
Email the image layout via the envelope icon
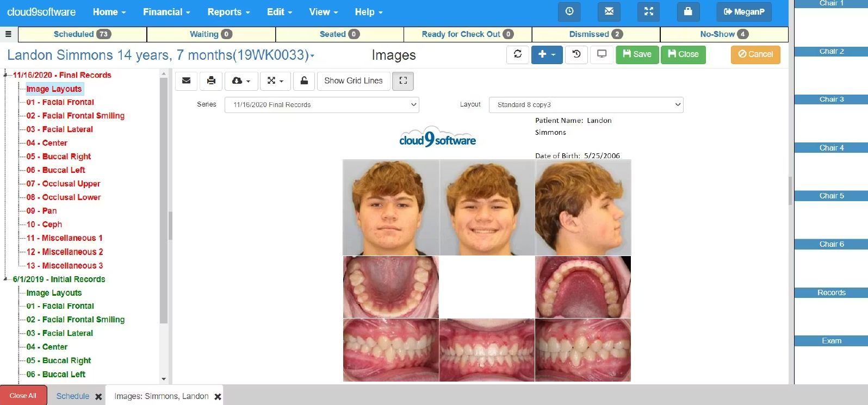(186, 80)
